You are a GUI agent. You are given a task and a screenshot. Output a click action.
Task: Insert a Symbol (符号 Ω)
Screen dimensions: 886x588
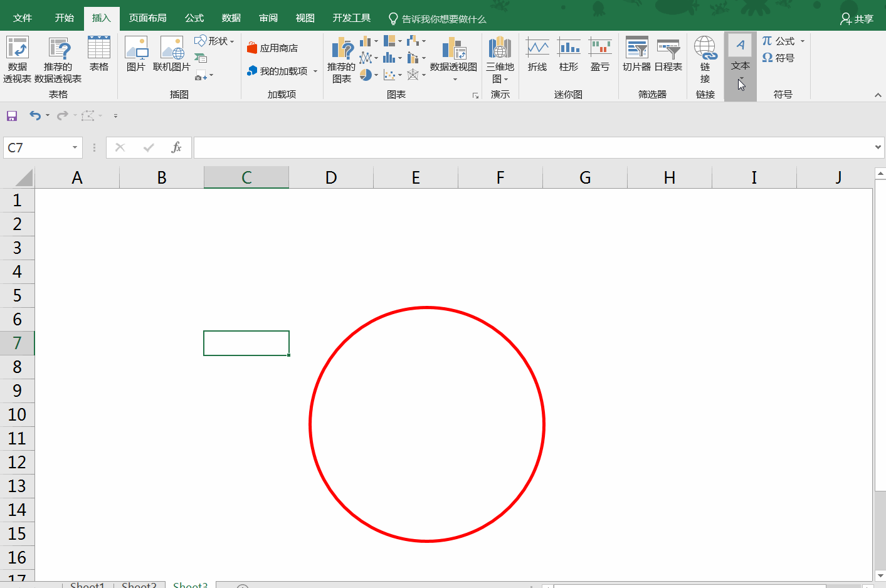coord(778,58)
